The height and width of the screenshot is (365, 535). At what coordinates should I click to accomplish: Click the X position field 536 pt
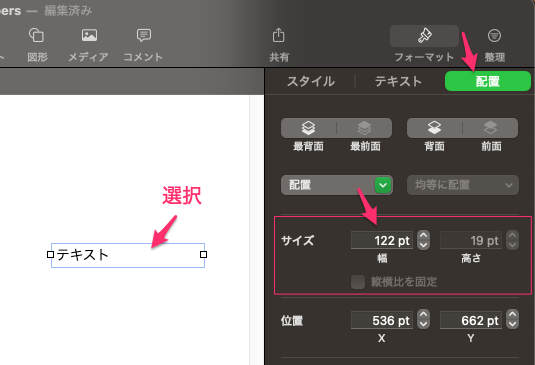click(382, 320)
